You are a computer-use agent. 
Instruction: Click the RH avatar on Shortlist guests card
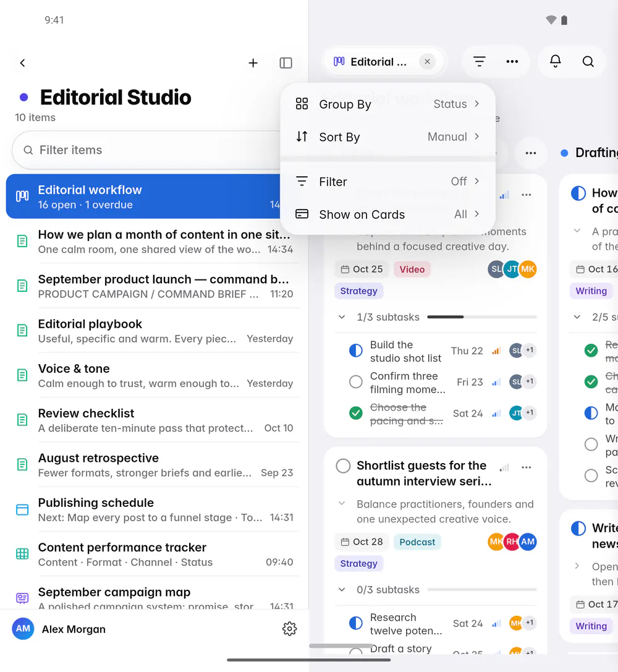tap(512, 542)
